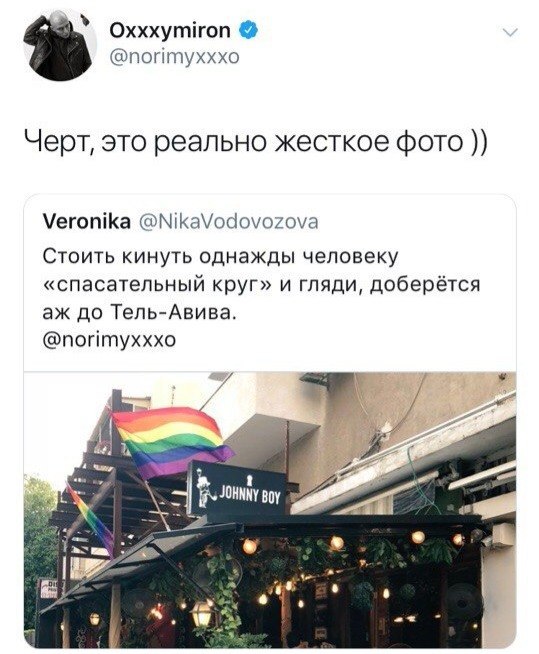Click the Johnny Boy sign in photo
The image size is (539, 654).
coord(237,489)
